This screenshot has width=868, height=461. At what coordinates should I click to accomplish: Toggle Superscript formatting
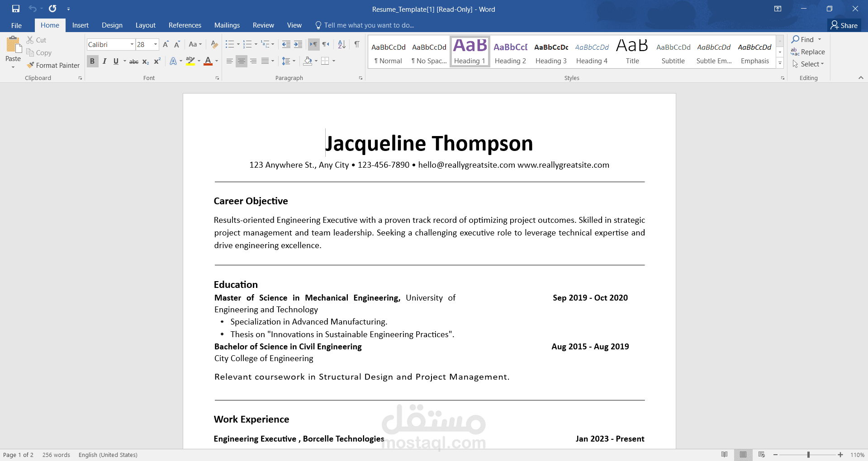157,61
